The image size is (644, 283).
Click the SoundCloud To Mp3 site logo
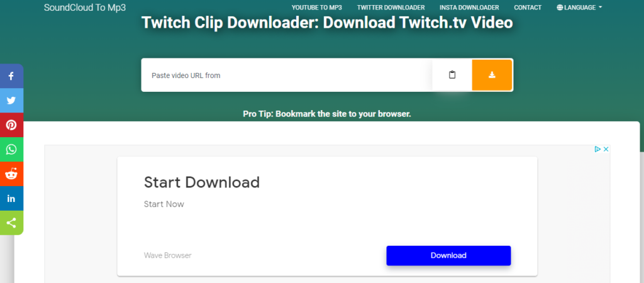click(85, 8)
